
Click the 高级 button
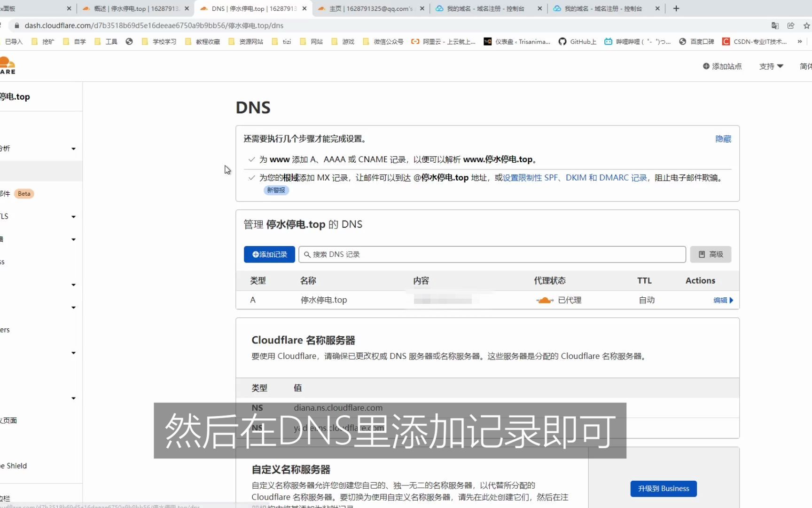(x=710, y=254)
